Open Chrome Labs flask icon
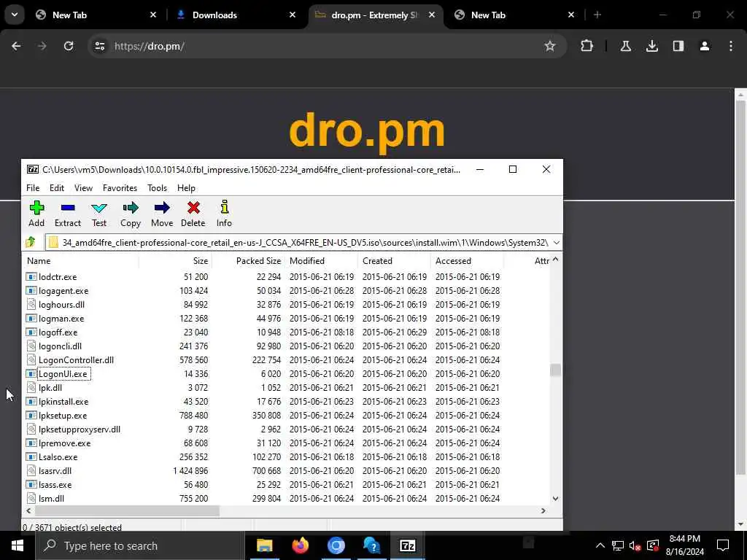This screenshot has height=560, width=747. click(x=625, y=46)
